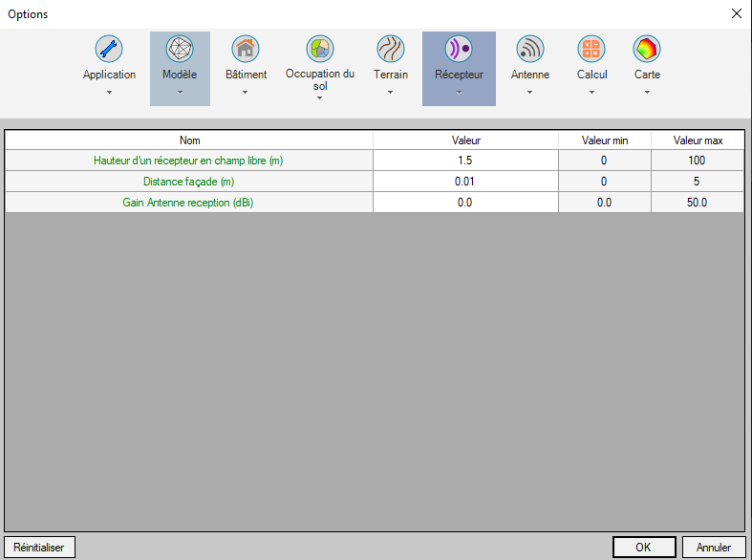Switch to the Application label tab
The width and height of the screenshot is (752, 560).
pos(109,75)
